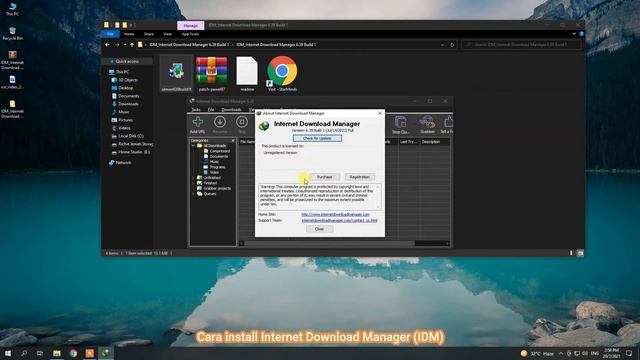Open the notification center icon
This screenshot has height=360, width=640.
(x=629, y=353)
